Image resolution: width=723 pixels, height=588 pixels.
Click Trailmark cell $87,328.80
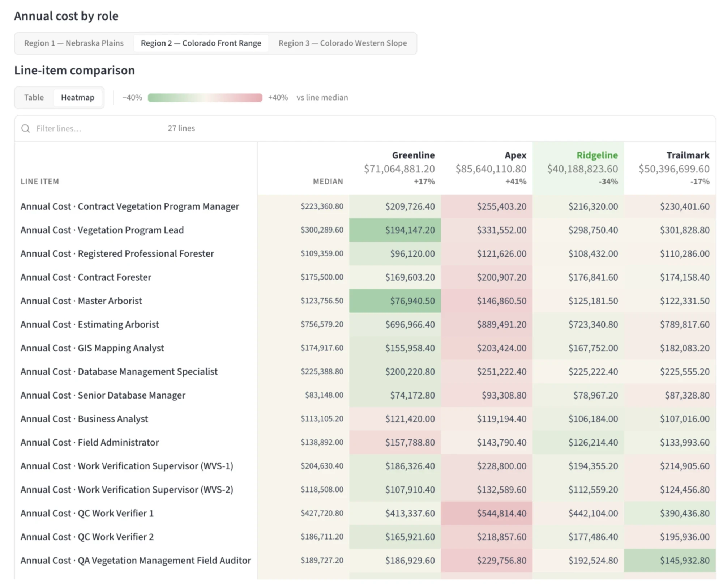coord(670,395)
